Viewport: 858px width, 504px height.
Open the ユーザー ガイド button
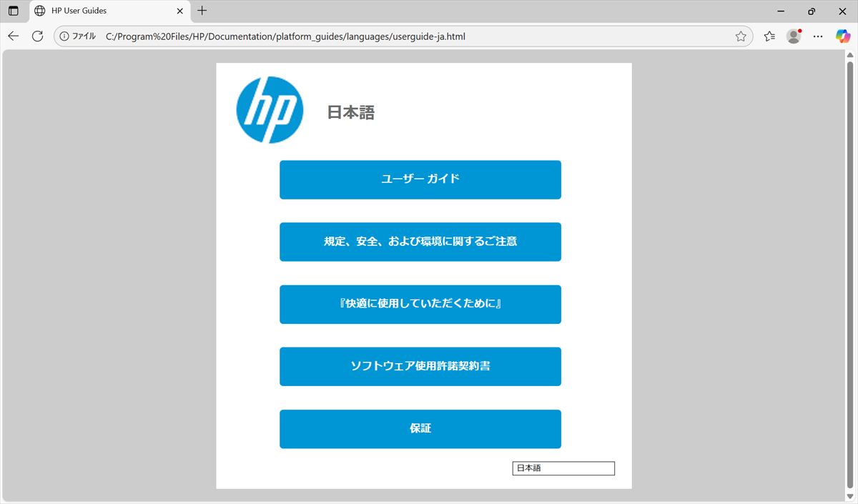420,179
